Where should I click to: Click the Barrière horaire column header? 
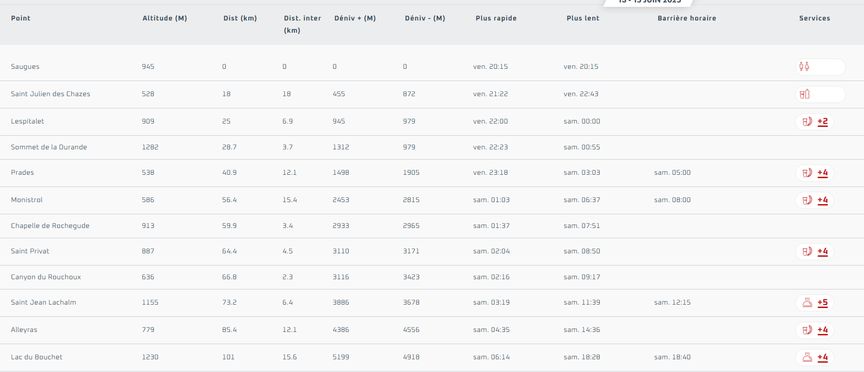687,18
